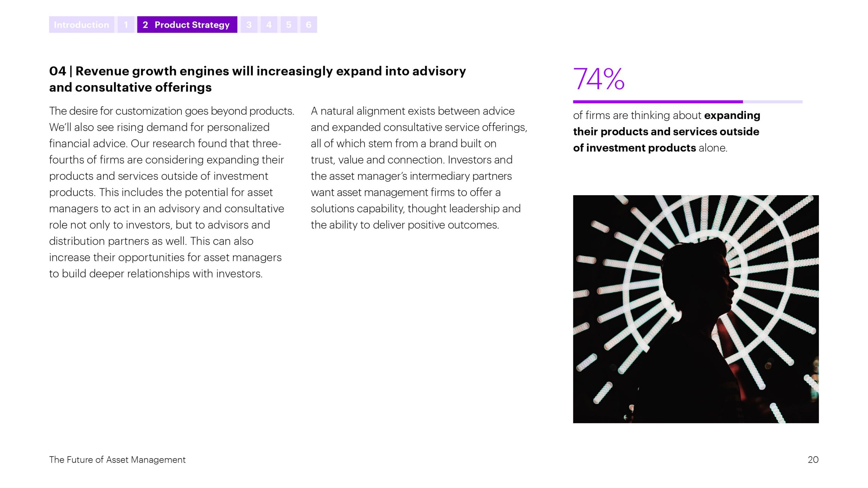Viewport: 868px width, 488px height.
Task: Click the unfilled light end of progress bar
Action: tap(772, 102)
